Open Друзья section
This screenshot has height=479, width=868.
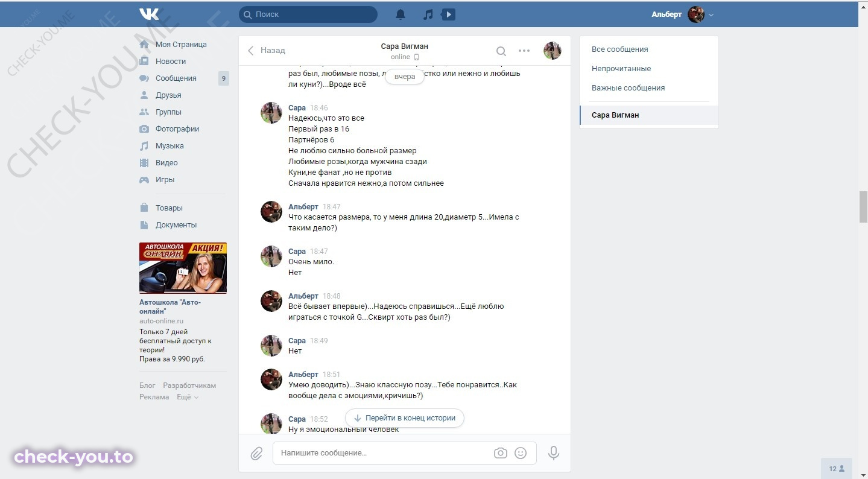[x=168, y=95]
